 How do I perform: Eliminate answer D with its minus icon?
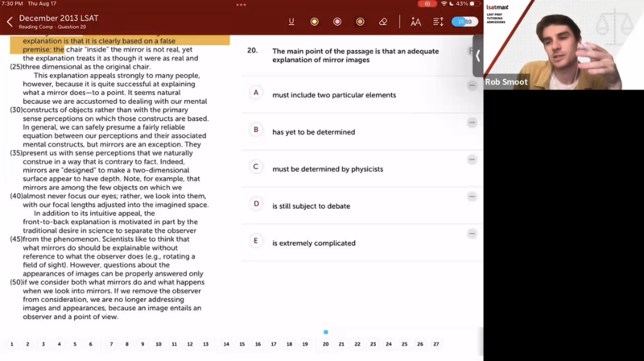click(472, 197)
